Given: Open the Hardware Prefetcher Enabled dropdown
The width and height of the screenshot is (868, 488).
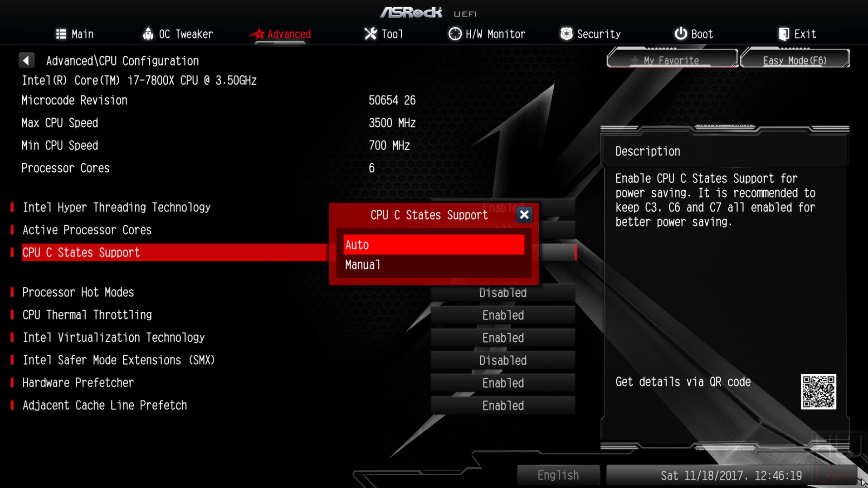Looking at the screenshot, I should 503,383.
